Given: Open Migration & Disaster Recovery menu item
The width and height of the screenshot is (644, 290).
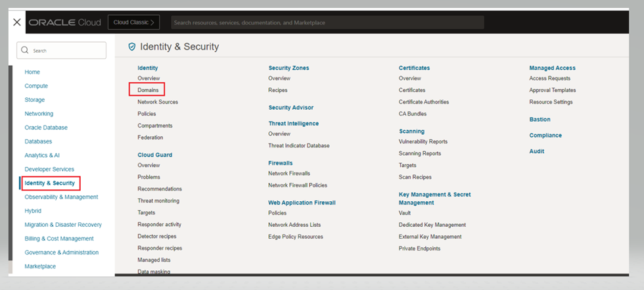Looking at the screenshot, I should click(x=63, y=225).
